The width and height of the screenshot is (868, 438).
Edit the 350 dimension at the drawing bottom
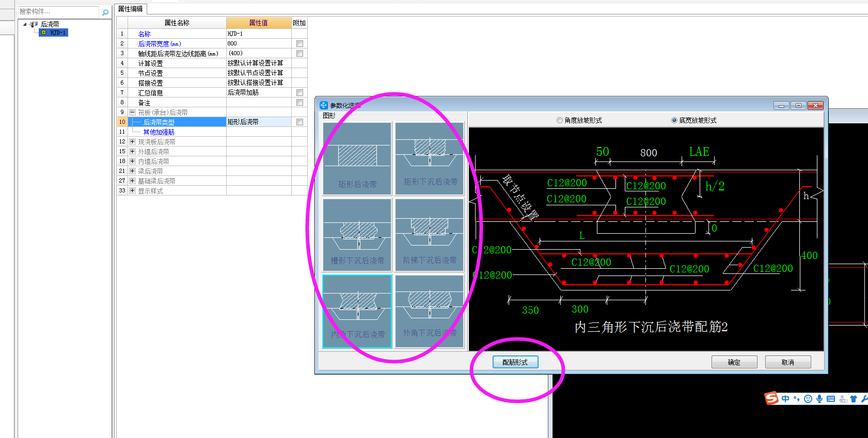point(530,310)
